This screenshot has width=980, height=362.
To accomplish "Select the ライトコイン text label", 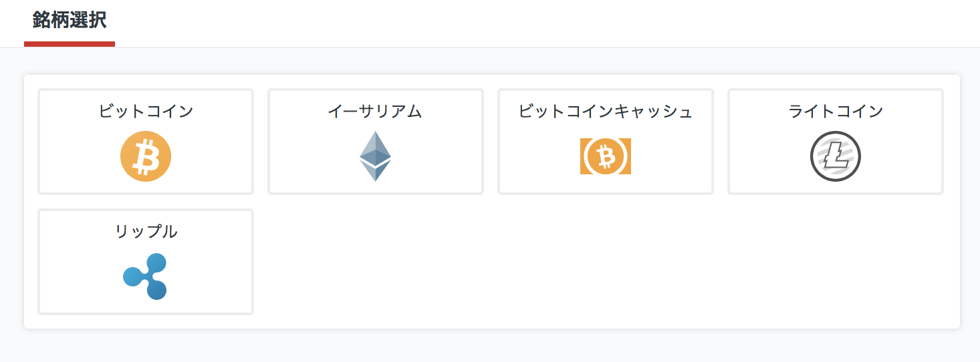I will click(x=836, y=112).
